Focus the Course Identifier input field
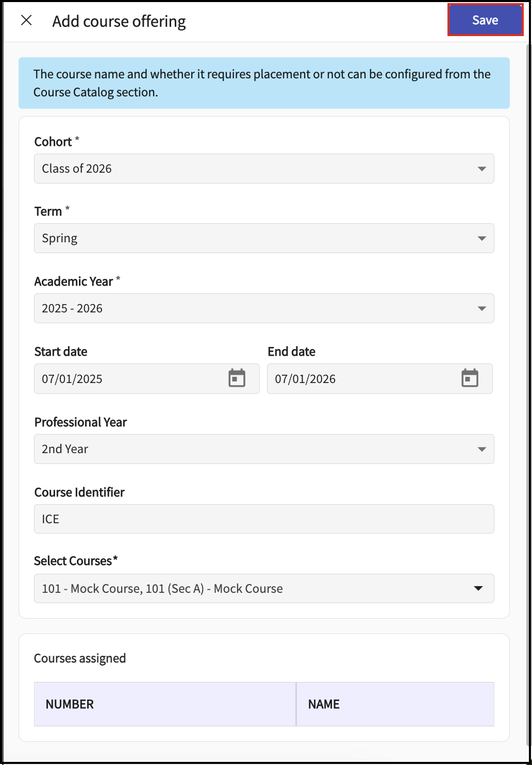 tap(263, 519)
